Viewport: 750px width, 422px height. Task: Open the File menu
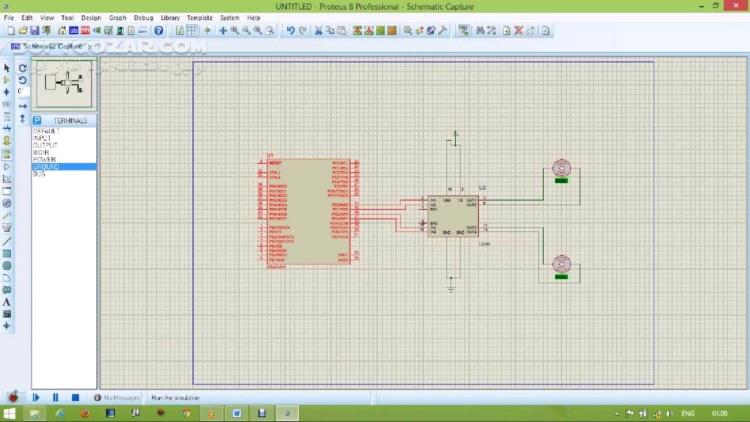point(9,18)
